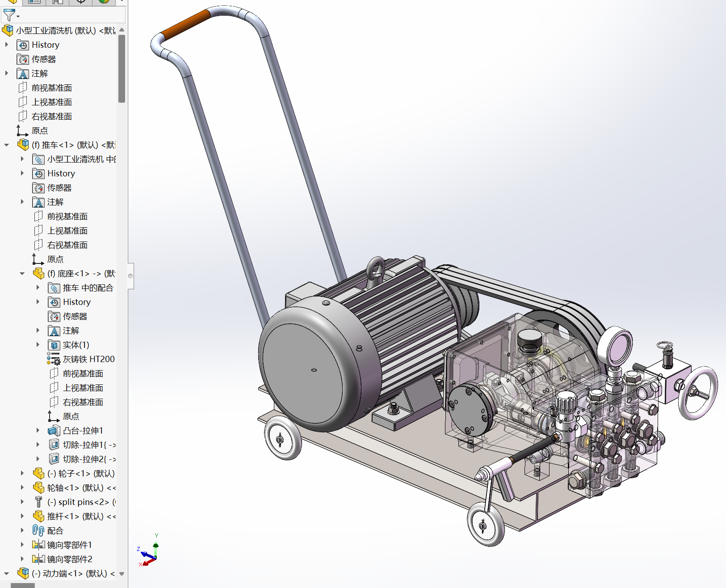Collapse the 底座<1> part node
This screenshot has width=726, height=588.
click(22, 273)
